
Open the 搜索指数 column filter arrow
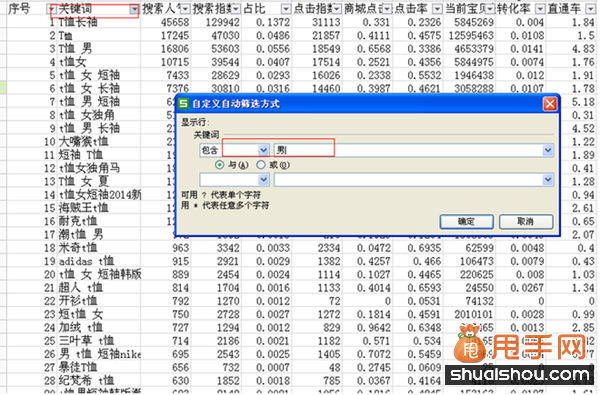pos(236,9)
